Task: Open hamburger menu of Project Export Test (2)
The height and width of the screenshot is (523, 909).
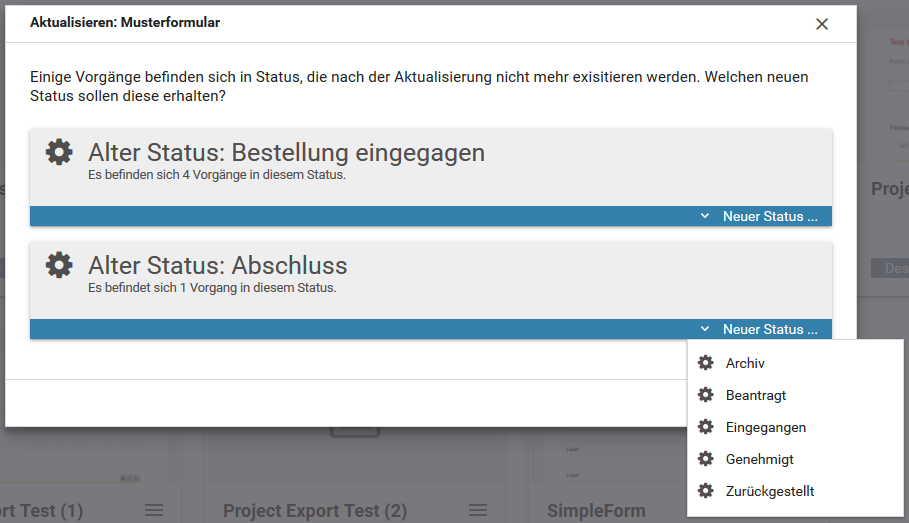Action: 478,511
